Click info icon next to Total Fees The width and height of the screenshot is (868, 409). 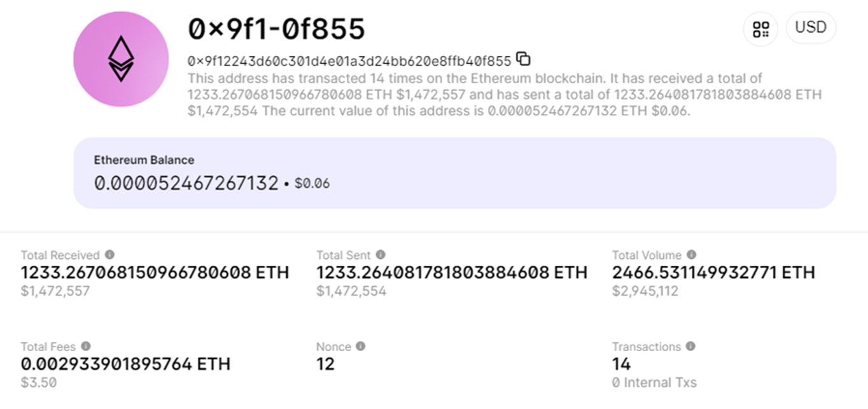pos(86,346)
